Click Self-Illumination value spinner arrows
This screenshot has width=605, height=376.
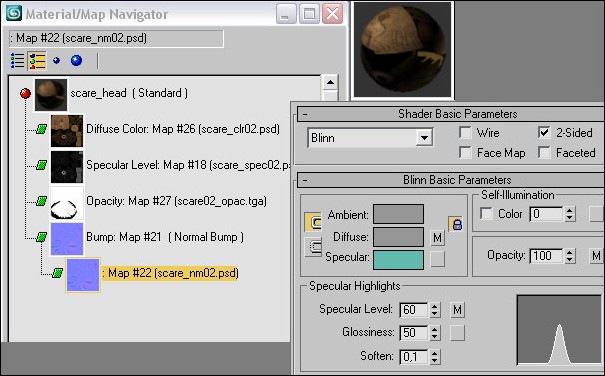(570, 214)
